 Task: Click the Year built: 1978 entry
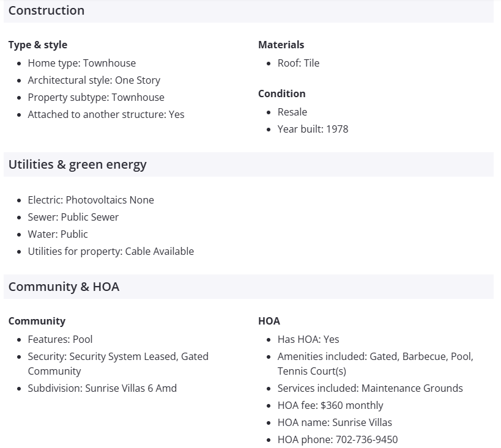(313, 129)
